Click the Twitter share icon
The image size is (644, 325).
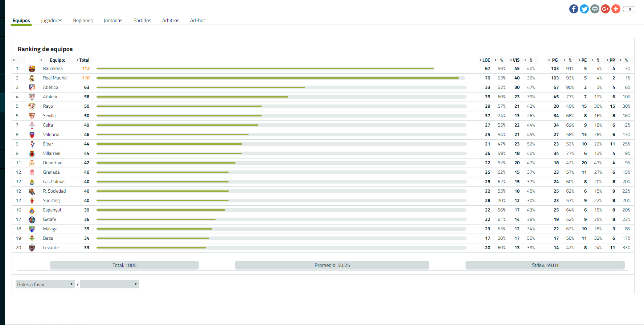[x=584, y=9]
